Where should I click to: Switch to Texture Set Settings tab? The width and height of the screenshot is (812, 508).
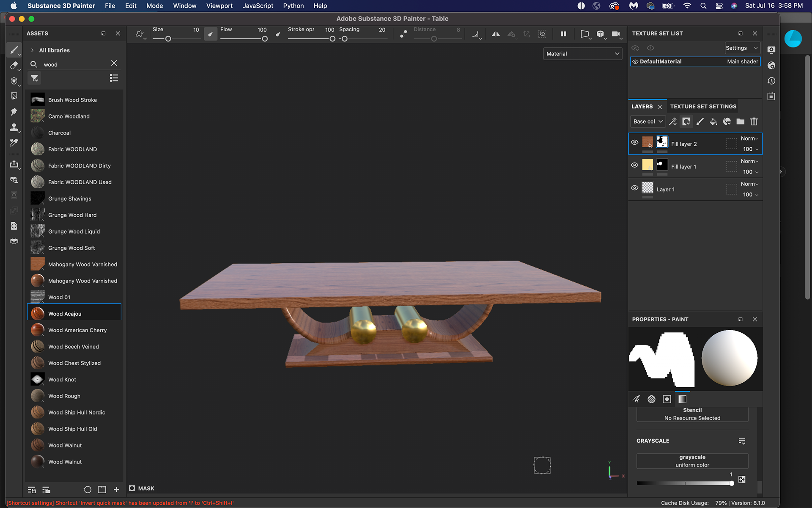[703, 107]
